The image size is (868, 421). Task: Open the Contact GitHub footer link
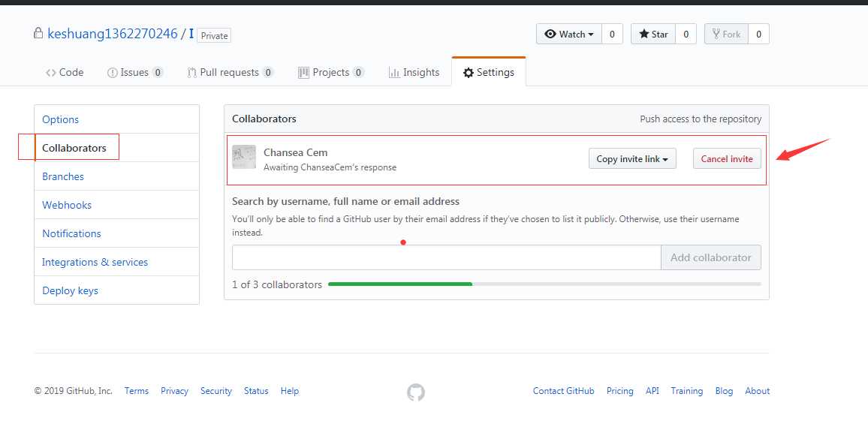click(x=564, y=391)
